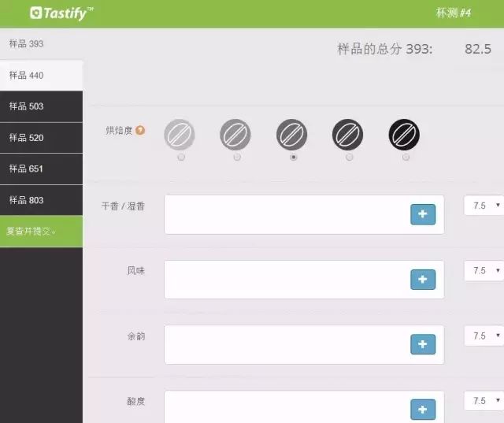Open the 干香 / 湿香 score dropdown
Screen dimensions: 504x423
(484, 205)
